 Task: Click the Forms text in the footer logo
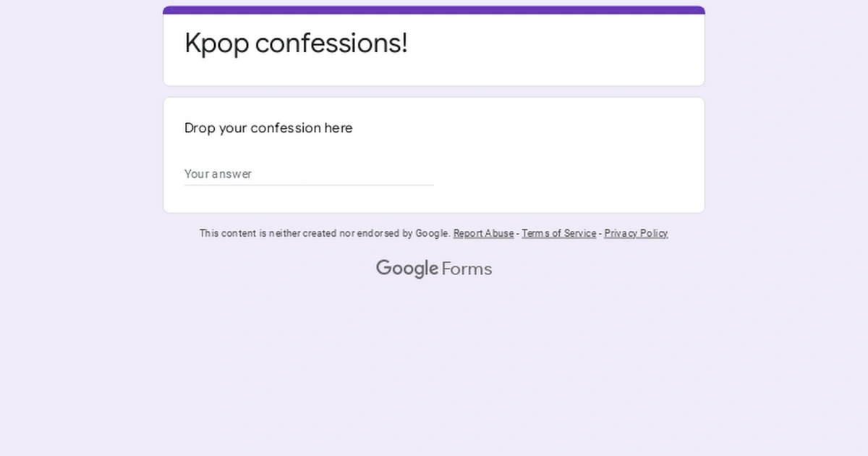[x=467, y=269]
